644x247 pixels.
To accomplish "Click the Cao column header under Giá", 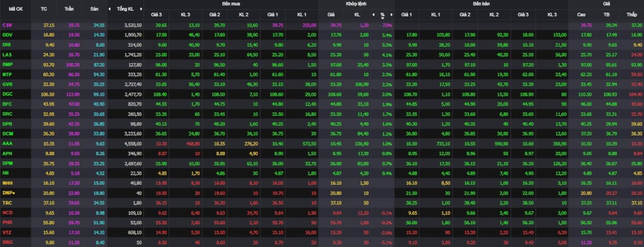I will [x=581, y=14].
